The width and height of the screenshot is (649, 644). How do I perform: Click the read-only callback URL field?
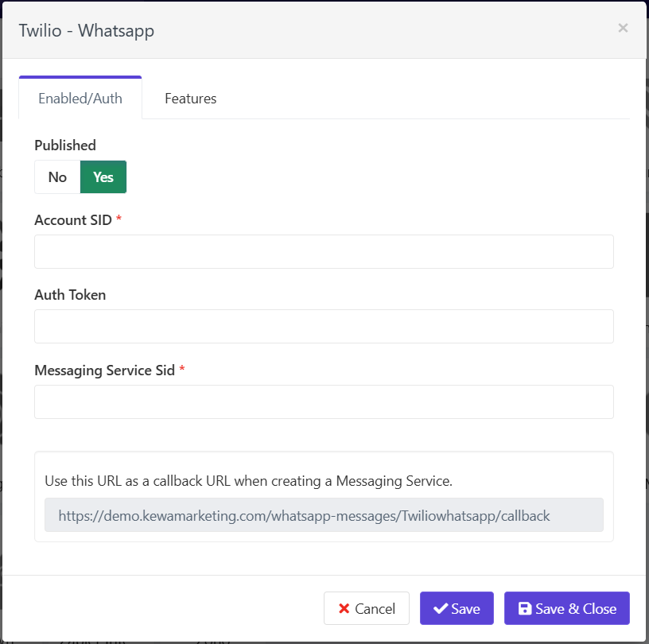click(324, 515)
